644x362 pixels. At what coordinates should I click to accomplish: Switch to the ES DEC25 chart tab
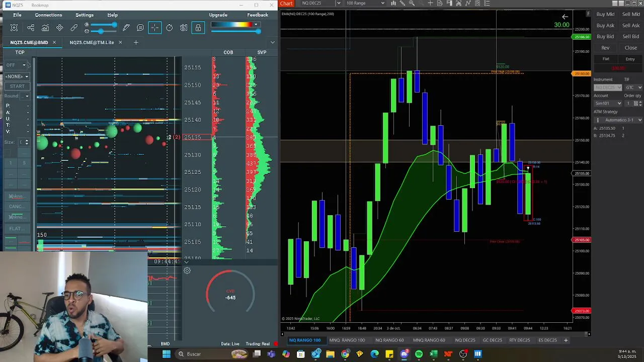click(x=547, y=340)
